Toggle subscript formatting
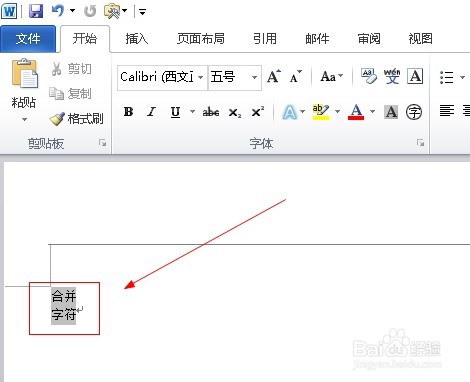This screenshot has width=470, height=382. point(235,112)
